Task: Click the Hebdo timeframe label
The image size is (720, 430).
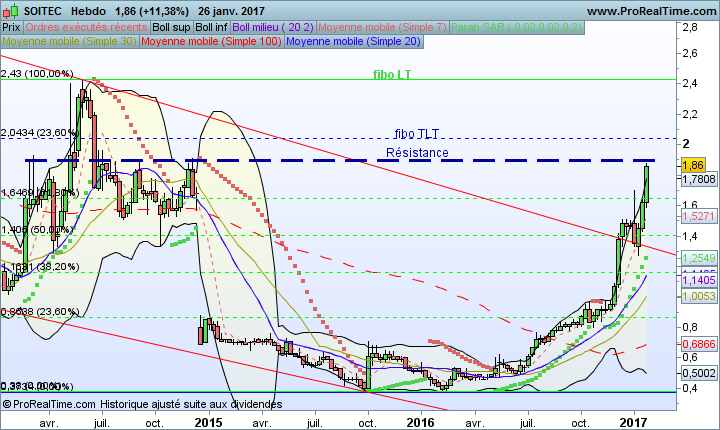Action: pos(89,11)
